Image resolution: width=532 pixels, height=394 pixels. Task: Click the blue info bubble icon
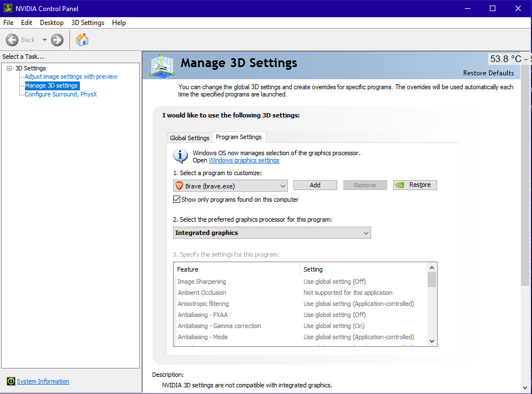tap(180, 156)
